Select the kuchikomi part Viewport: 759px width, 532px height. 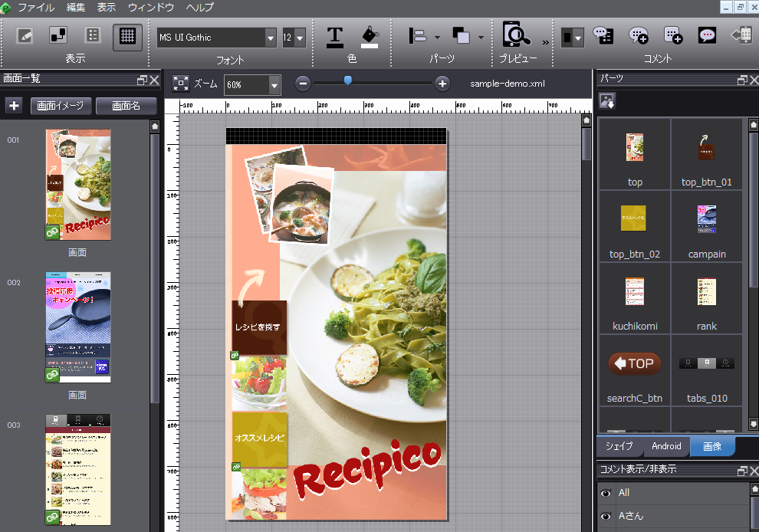point(635,299)
